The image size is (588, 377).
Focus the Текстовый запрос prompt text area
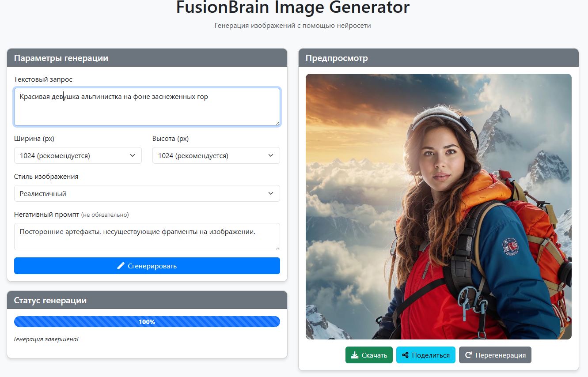point(147,110)
